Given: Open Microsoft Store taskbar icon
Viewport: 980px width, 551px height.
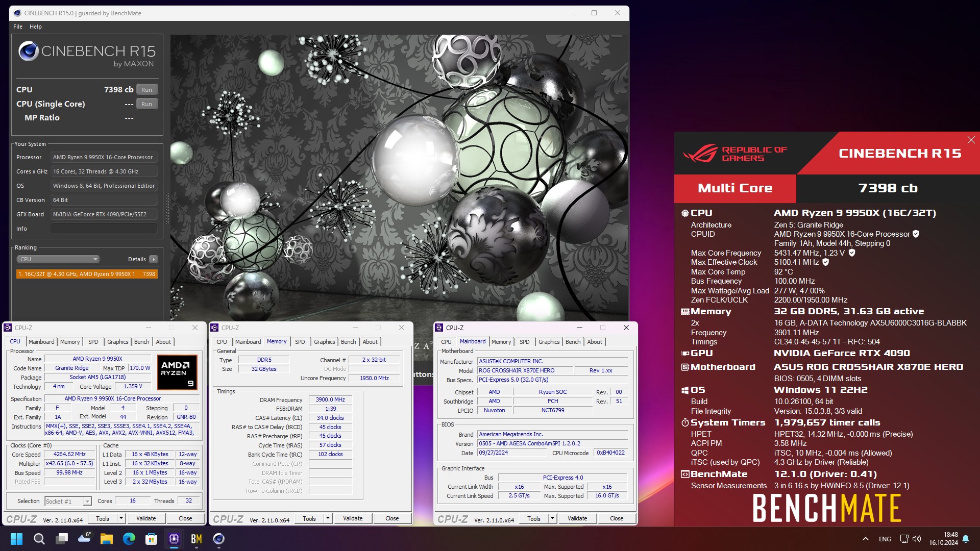Looking at the screenshot, I should [x=151, y=539].
